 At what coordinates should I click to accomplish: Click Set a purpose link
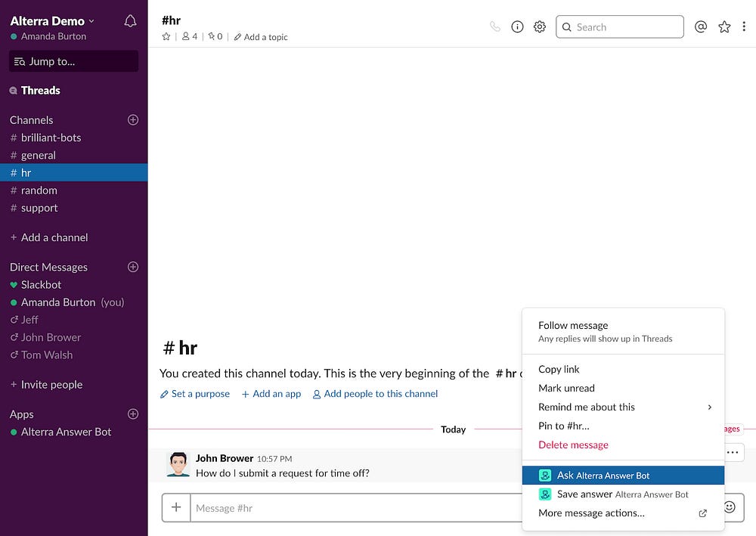[195, 394]
